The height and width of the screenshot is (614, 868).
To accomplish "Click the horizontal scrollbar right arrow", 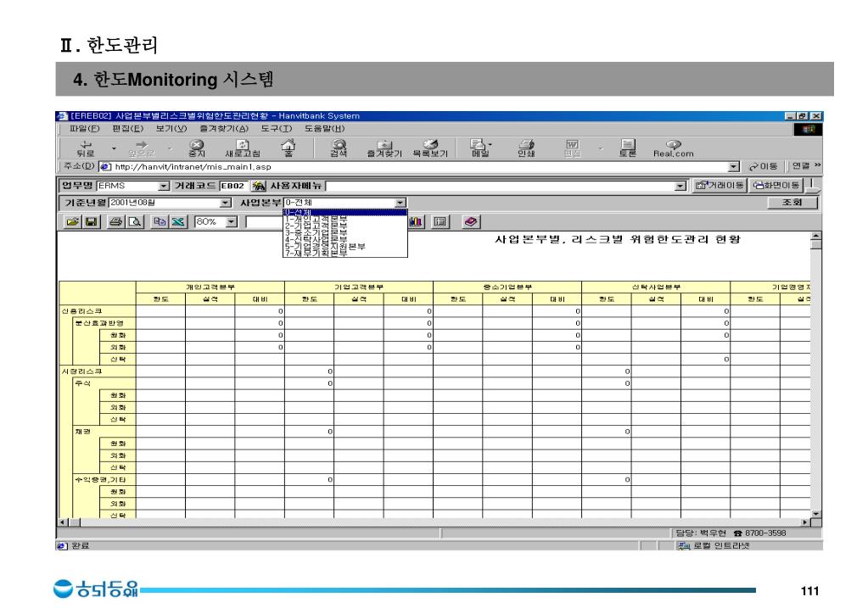I will pos(805,522).
